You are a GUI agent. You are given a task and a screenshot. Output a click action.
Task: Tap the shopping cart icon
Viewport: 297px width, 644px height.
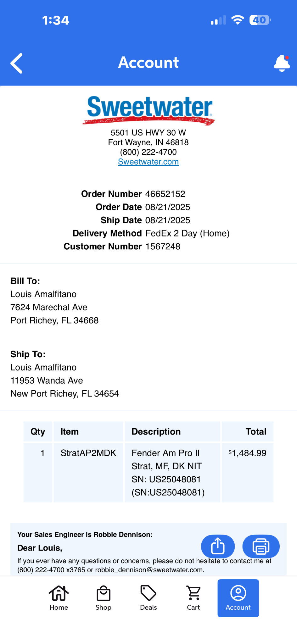(x=193, y=593)
